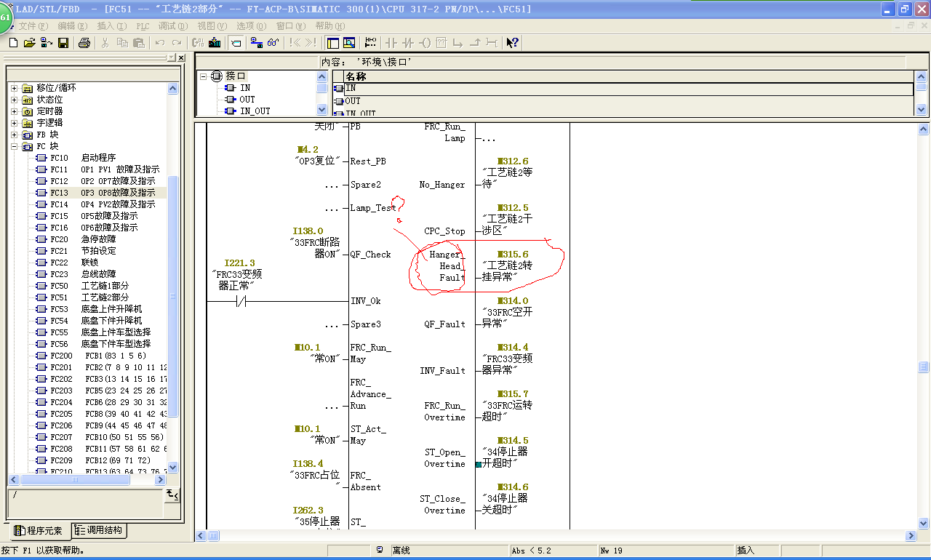
Task: Select FC10 启动程序 block
Action: (76, 158)
